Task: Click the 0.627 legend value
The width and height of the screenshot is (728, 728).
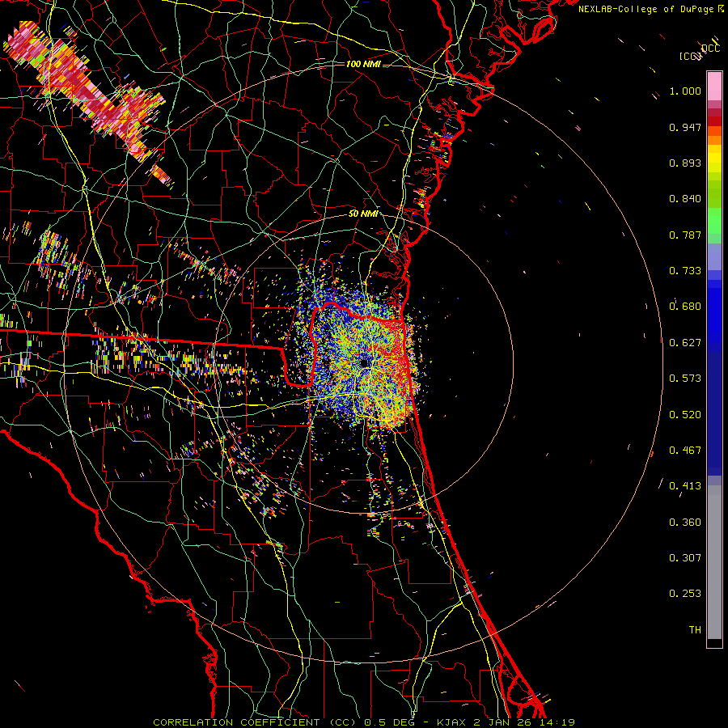Action: (685, 343)
